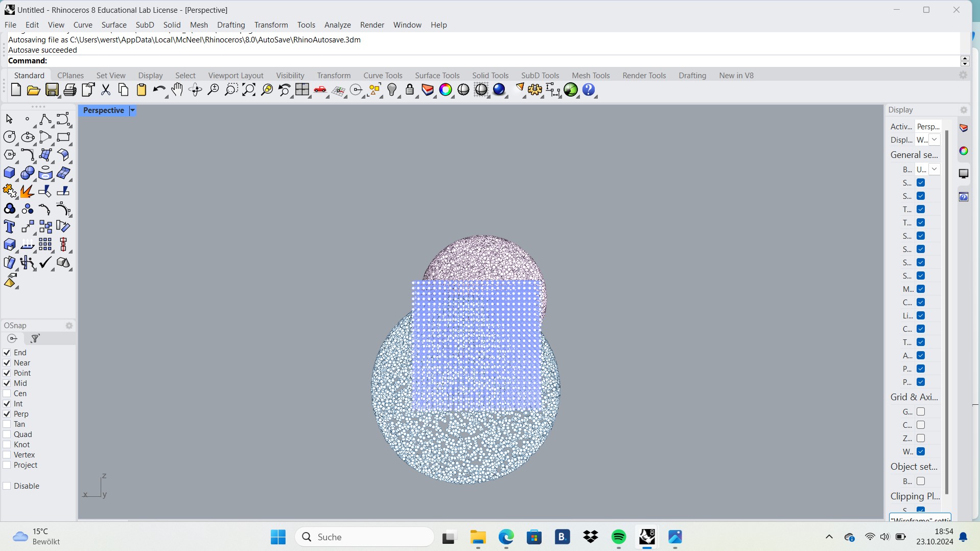This screenshot has height=551, width=980.
Task: Open the Rhino Help icon on the toolbar
Action: click(x=589, y=90)
